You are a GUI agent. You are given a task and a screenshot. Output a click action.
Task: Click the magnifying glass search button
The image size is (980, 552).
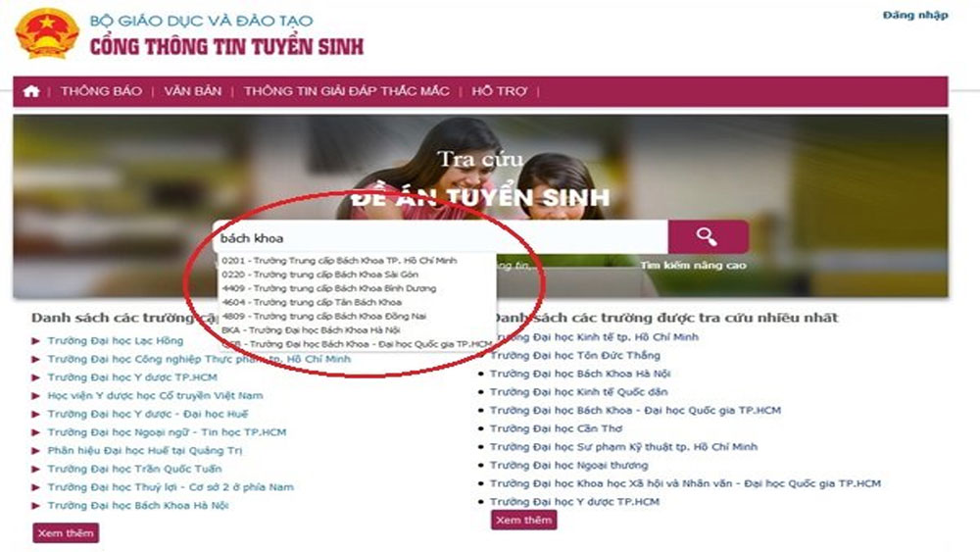click(x=708, y=236)
